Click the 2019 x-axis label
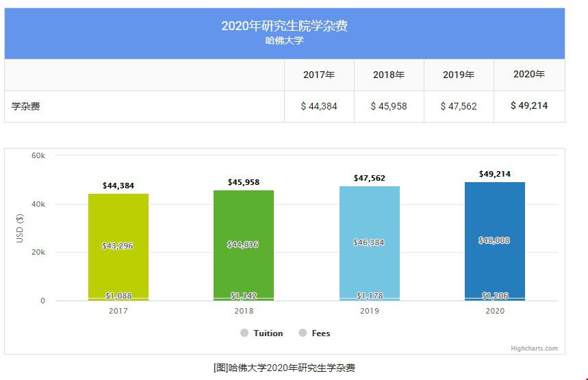Image resolution: width=588 pixels, height=380 pixels. tap(370, 311)
